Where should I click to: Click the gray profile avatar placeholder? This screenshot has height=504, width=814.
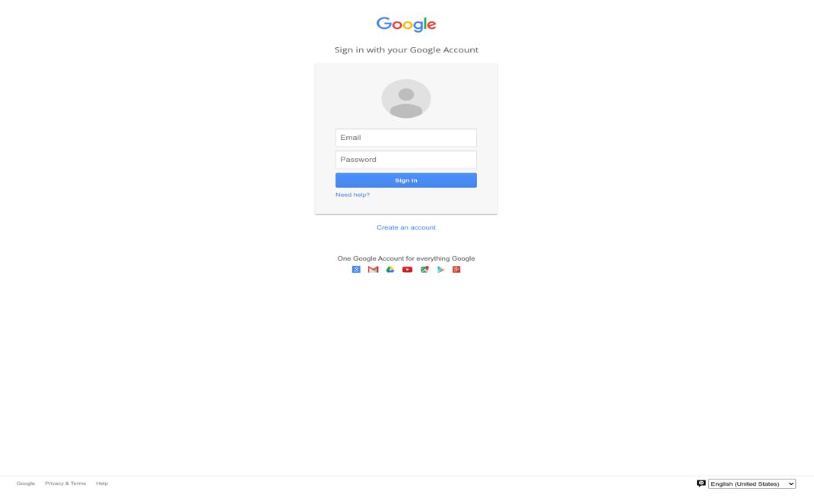(406, 99)
